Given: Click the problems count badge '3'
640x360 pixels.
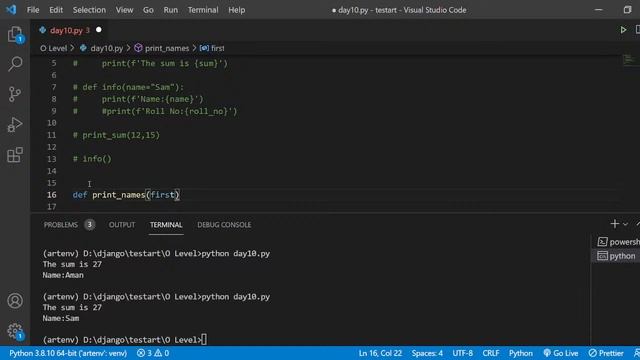Looking at the screenshot, I should [x=89, y=224].
